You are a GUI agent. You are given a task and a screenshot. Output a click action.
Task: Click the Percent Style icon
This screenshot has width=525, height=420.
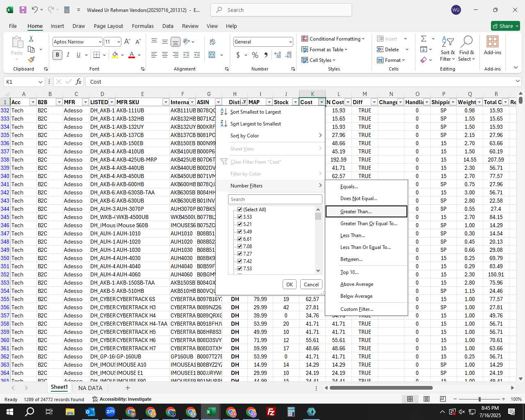click(x=255, y=55)
